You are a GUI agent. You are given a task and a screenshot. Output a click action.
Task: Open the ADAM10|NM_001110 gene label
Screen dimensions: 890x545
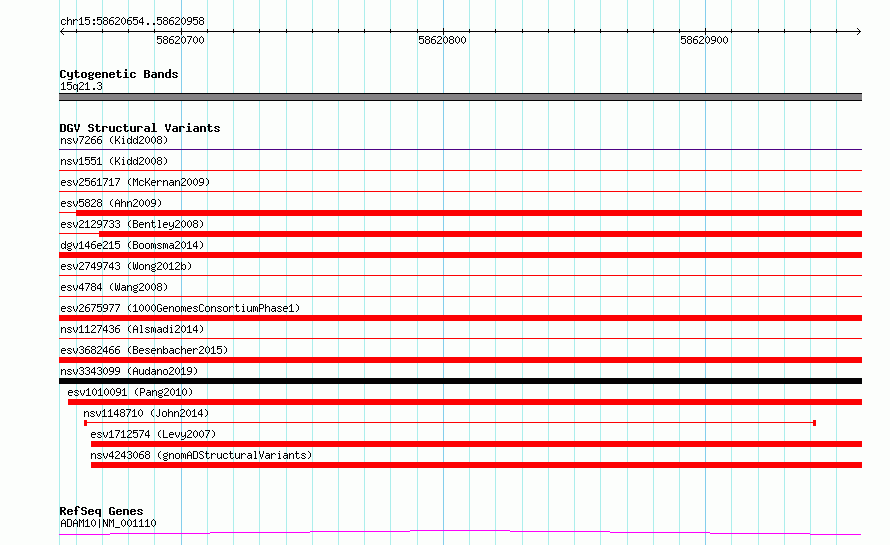pyautogui.click(x=108, y=523)
